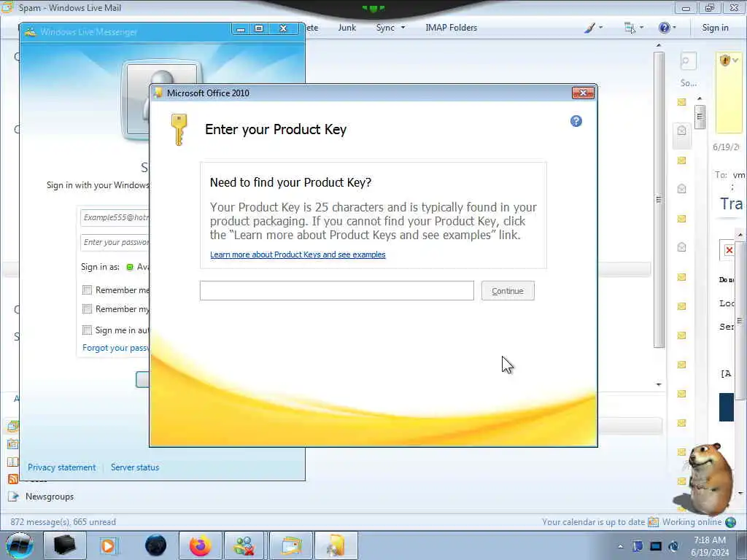Switch to the Office setup item in the taskbar
Image resolution: width=747 pixels, height=560 pixels.
pos(336,545)
